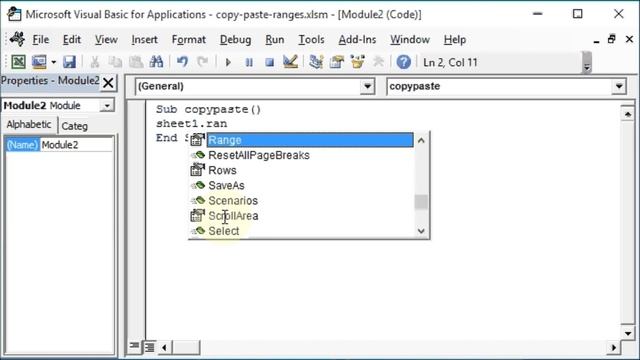Click the autocomplete list scrollbar thumb
The image size is (640, 360).
tap(421, 202)
